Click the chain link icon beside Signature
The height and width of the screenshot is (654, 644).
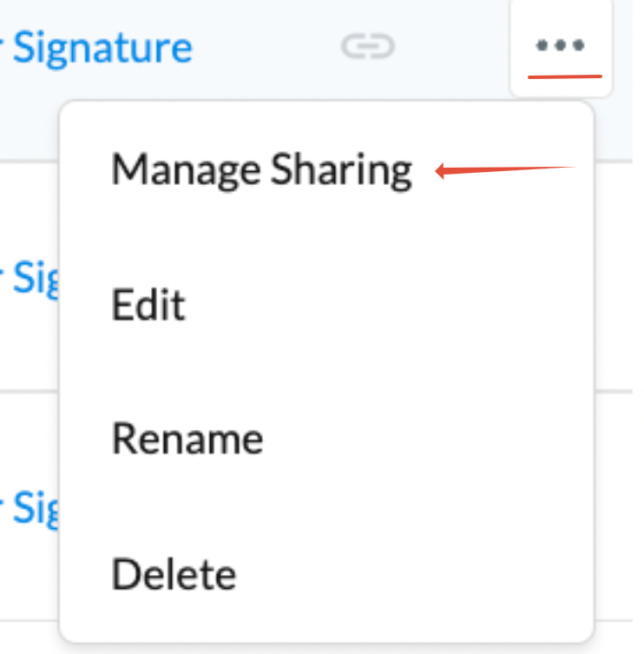(368, 46)
